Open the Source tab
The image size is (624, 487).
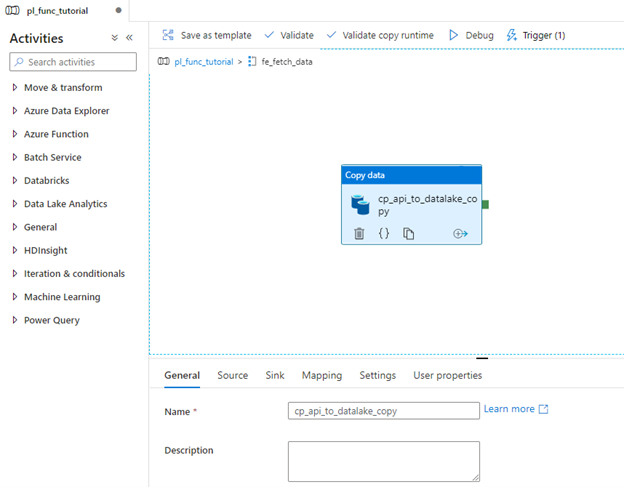(232, 375)
